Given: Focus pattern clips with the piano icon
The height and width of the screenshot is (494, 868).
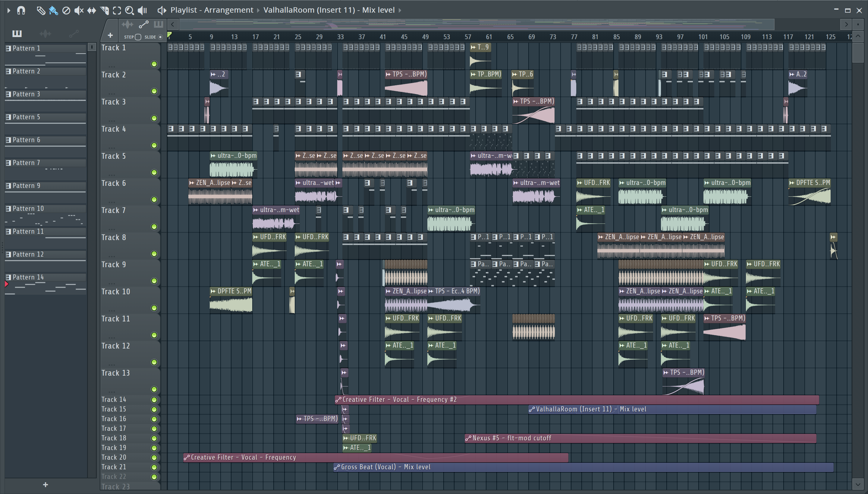Looking at the screenshot, I should (159, 24).
